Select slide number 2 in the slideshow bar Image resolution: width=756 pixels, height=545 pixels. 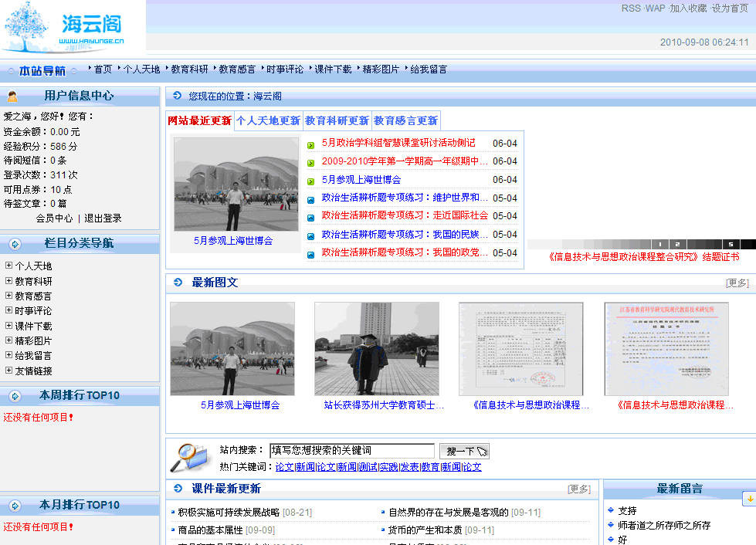[x=677, y=244]
